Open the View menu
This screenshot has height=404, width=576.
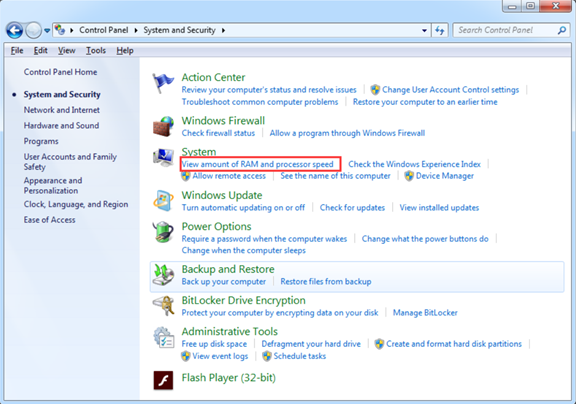point(66,50)
